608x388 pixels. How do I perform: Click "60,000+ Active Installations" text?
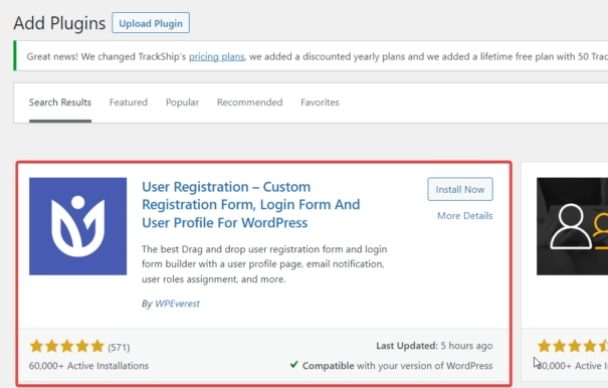[89, 366]
